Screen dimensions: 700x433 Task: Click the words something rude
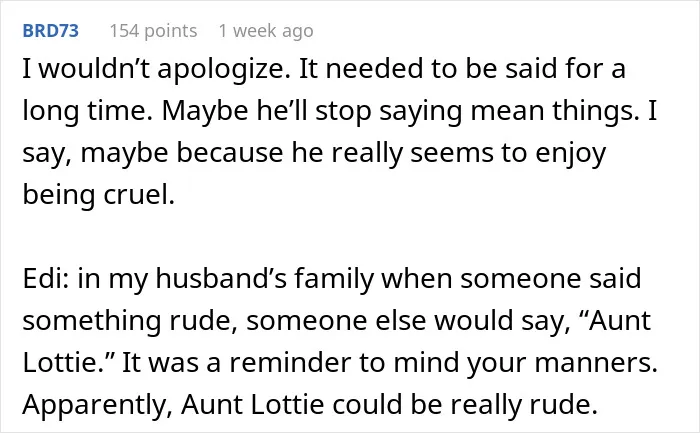130,321
